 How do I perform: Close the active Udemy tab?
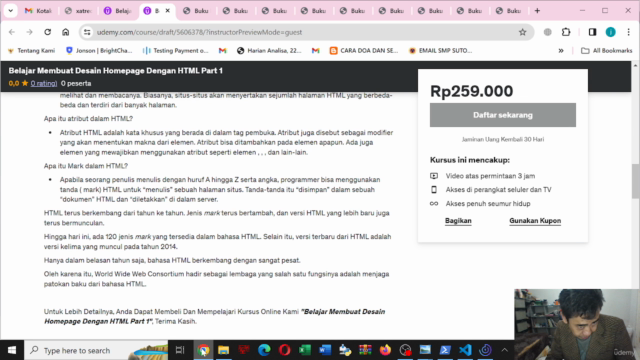[167, 11]
